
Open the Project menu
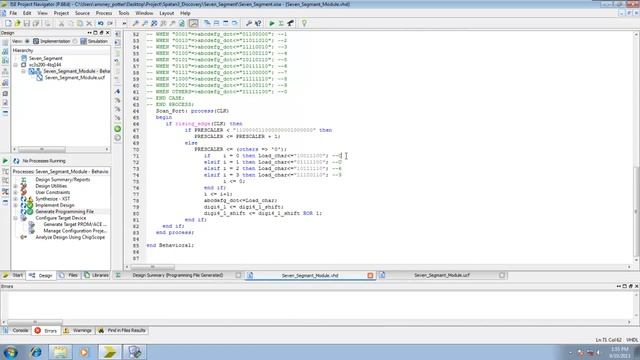(61, 13)
